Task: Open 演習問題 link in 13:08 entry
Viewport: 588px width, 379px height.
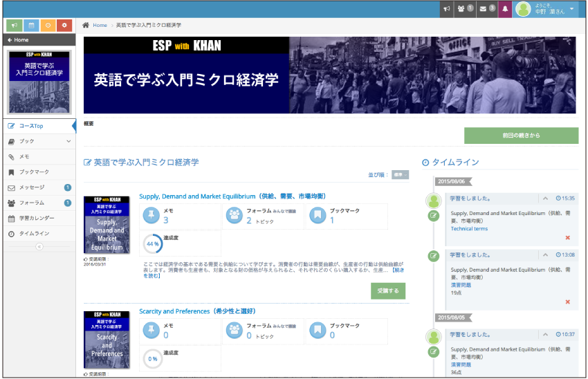Action: click(x=461, y=285)
